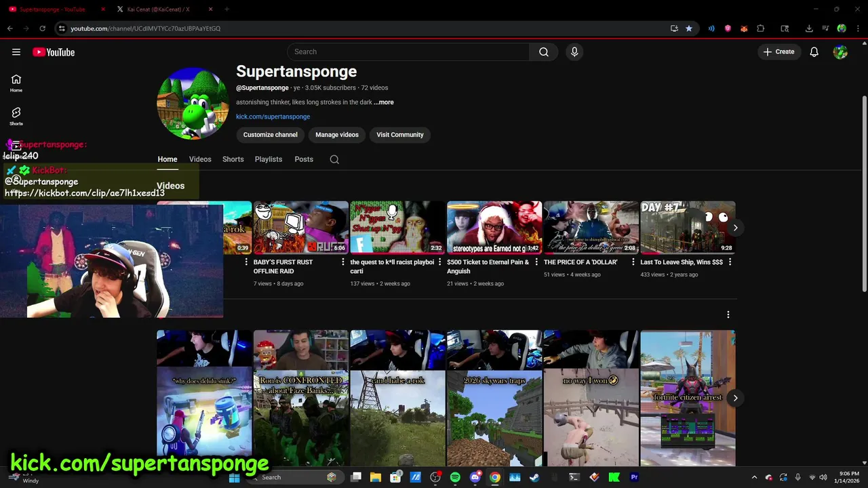Image resolution: width=868 pixels, height=488 pixels.
Task: Open options for Last To Leave Ship video
Action: [730, 262]
